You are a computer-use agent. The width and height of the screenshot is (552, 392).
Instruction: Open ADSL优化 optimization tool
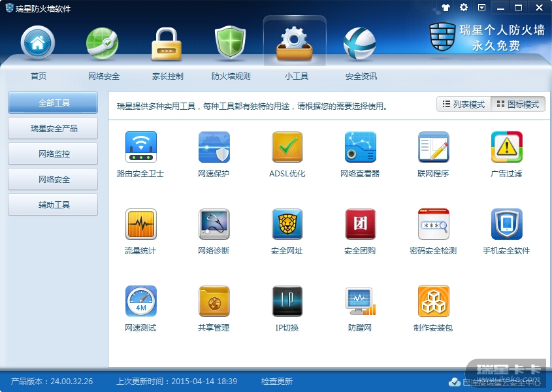click(287, 147)
